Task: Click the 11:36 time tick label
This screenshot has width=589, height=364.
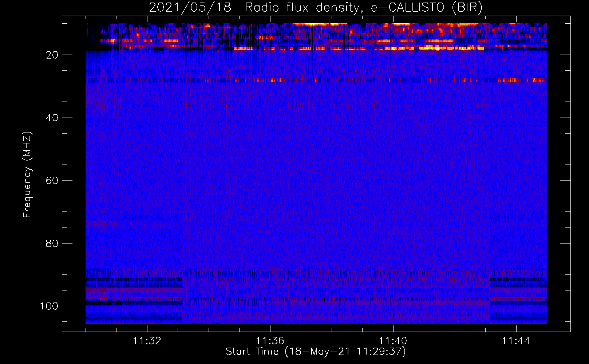Action: (x=270, y=341)
